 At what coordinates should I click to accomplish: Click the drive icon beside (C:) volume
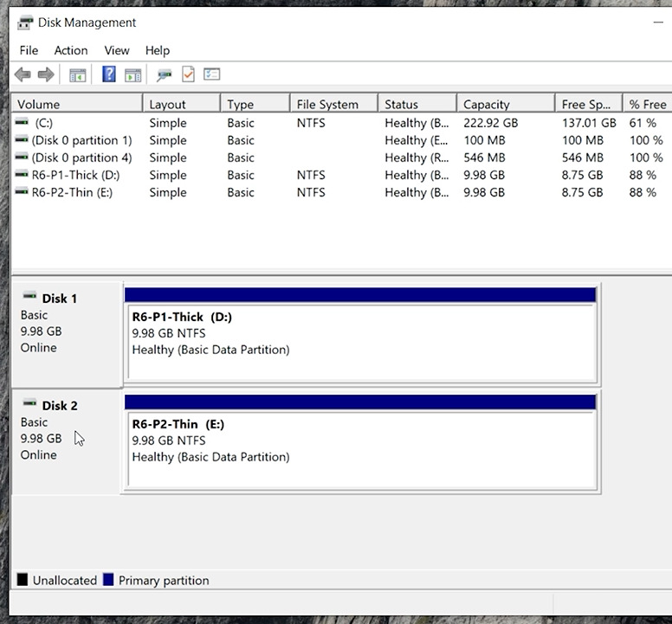[x=22, y=122]
